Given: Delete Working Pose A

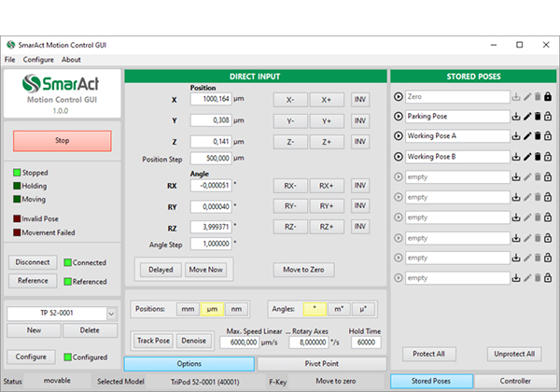Looking at the screenshot, I should click(538, 136).
